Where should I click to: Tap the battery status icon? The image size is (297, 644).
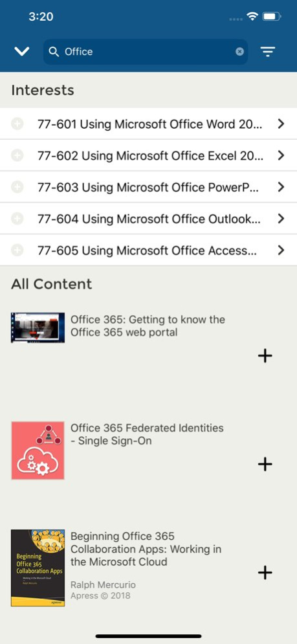point(271,16)
